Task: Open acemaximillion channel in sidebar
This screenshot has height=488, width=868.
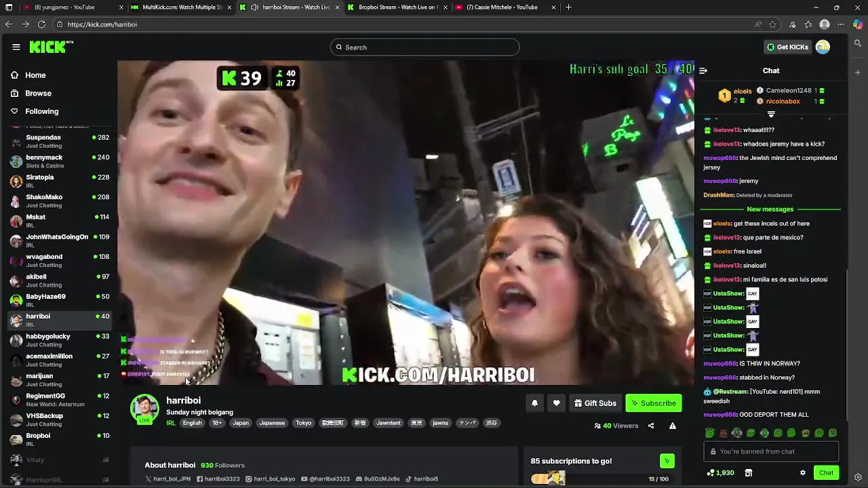Action: coord(60,360)
